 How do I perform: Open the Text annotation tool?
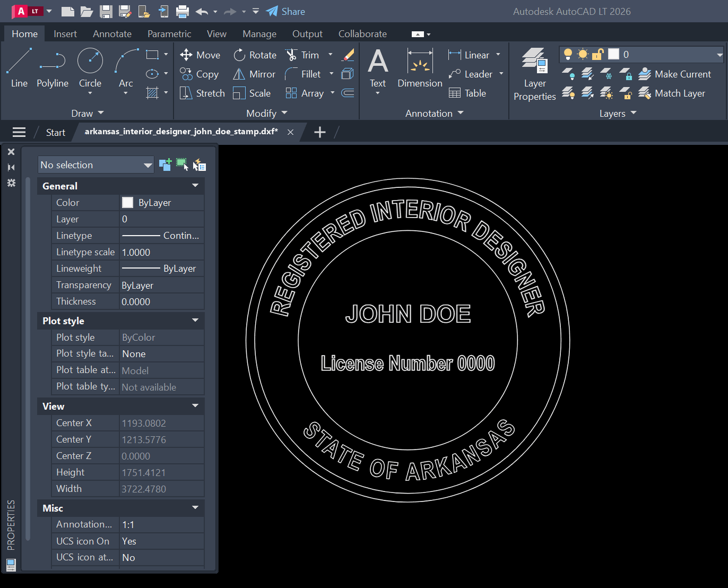[378, 67]
